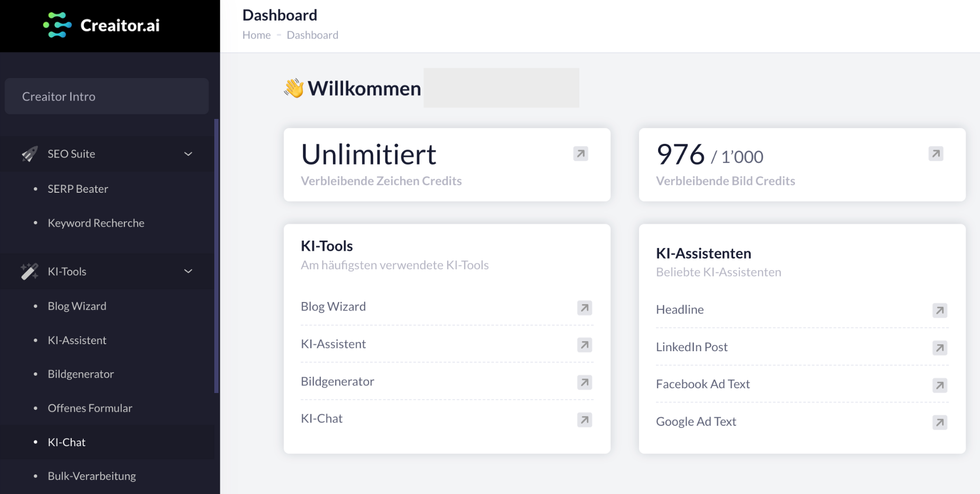Click Home breadcrumb link
The height and width of the screenshot is (494, 980).
[256, 35]
